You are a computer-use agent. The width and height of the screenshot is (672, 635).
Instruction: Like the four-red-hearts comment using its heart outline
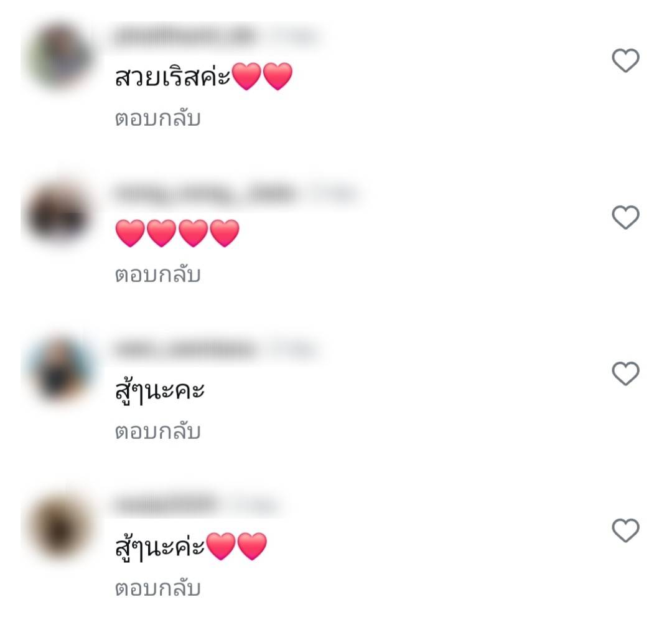[625, 217]
